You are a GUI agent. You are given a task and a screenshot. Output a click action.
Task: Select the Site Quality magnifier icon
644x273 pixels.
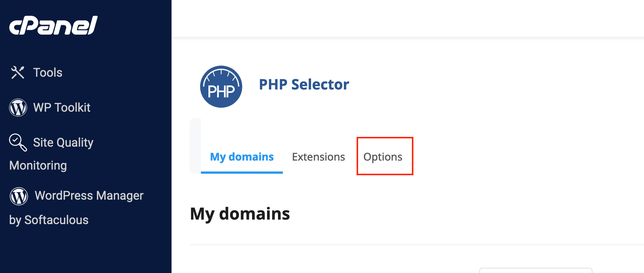(18, 143)
